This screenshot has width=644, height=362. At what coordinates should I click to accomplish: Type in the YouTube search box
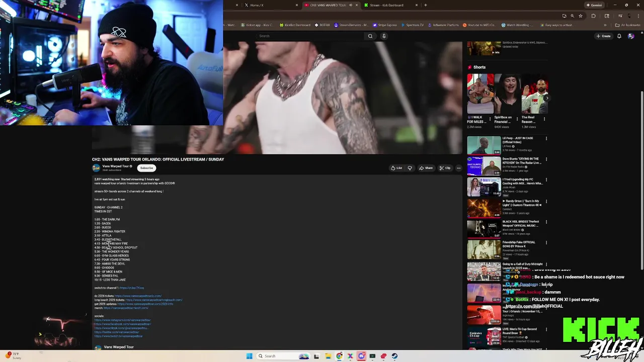[310, 36]
